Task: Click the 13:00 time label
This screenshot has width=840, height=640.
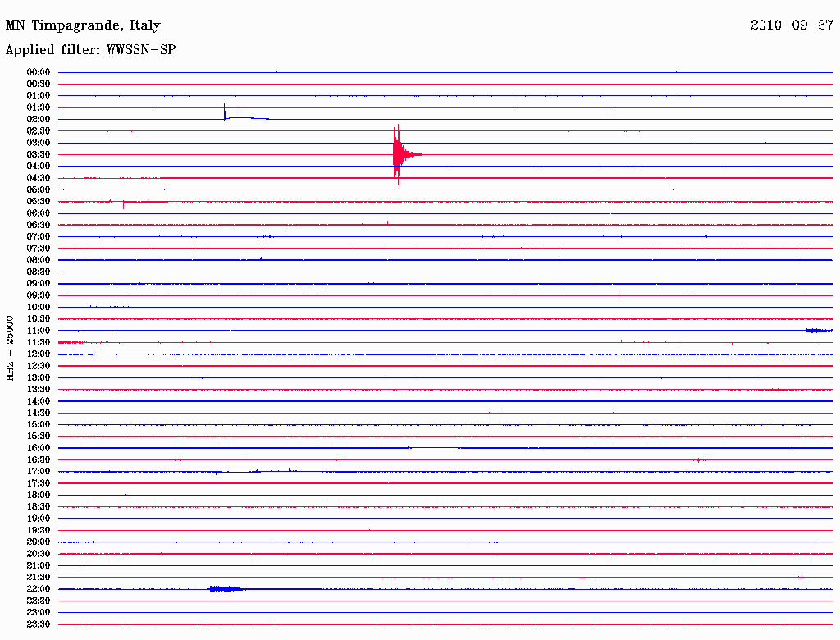Action: click(x=39, y=377)
